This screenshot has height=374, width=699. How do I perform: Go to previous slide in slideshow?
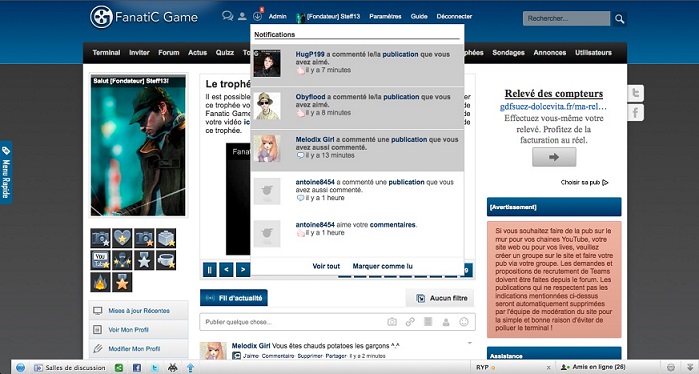pos(226,270)
